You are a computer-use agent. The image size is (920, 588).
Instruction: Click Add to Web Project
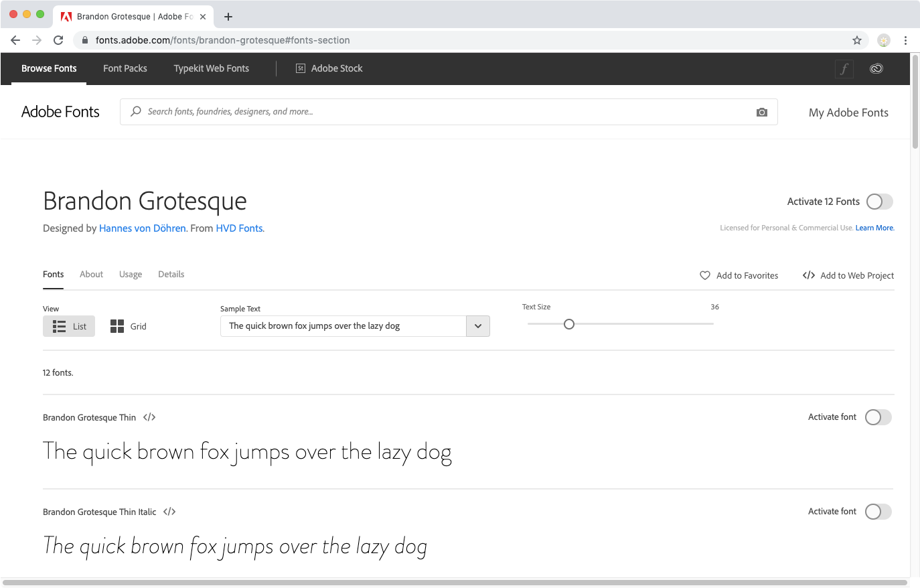[848, 275]
